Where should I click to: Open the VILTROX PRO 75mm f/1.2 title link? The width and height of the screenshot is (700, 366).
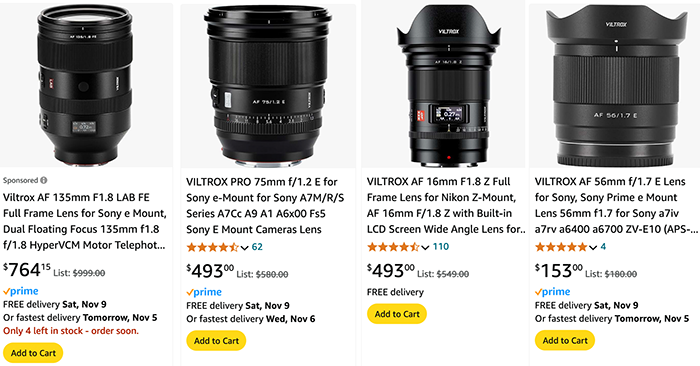tap(265, 205)
